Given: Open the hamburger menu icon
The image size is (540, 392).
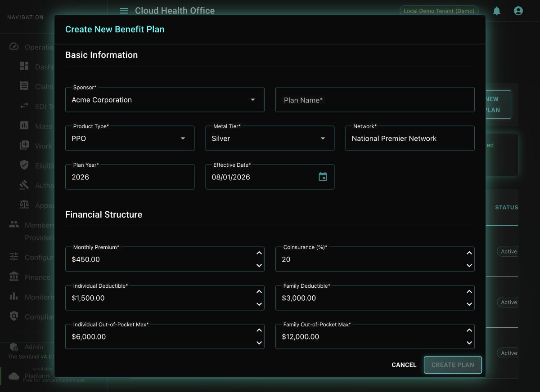Looking at the screenshot, I should pyautogui.click(x=124, y=11).
